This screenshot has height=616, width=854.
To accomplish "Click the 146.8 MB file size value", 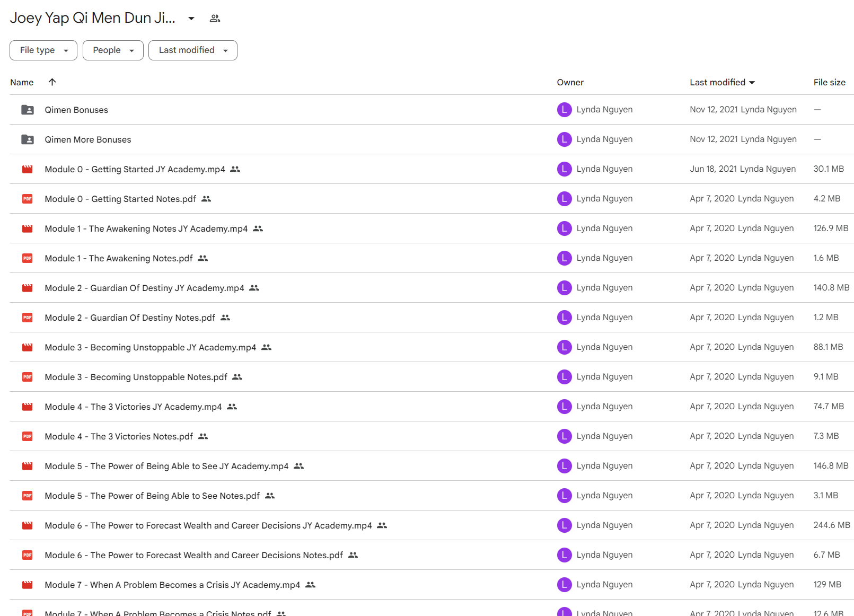I will click(x=831, y=465).
